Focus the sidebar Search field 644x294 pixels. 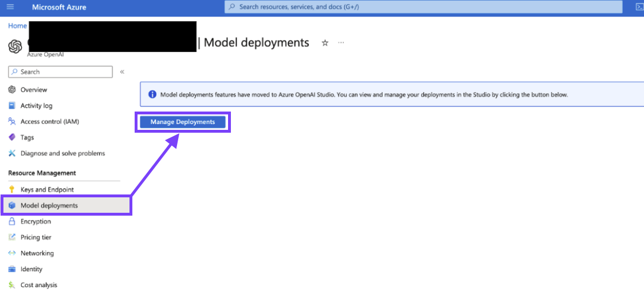(60, 71)
